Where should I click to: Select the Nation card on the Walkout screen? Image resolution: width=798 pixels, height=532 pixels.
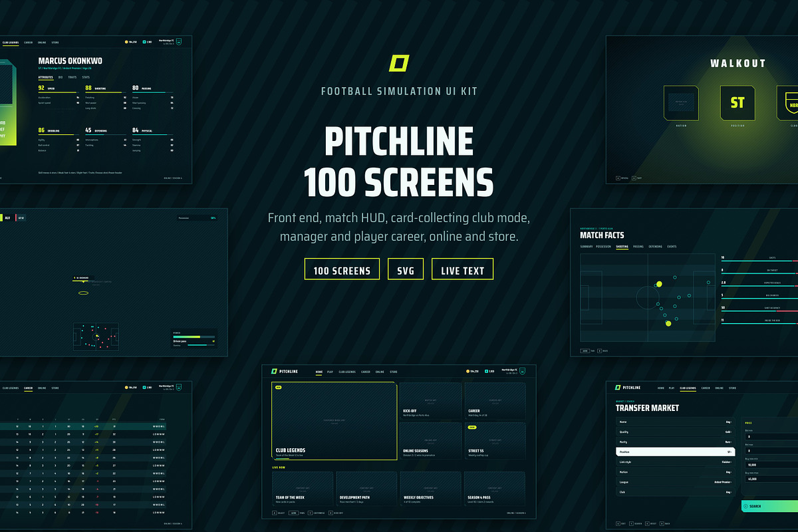pyautogui.click(x=682, y=102)
